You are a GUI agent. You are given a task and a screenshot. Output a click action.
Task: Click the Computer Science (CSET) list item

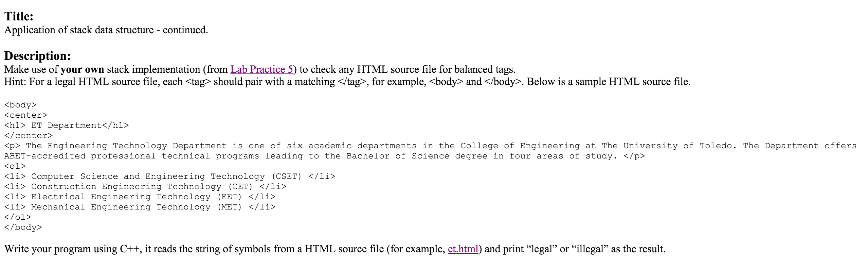pos(170,176)
